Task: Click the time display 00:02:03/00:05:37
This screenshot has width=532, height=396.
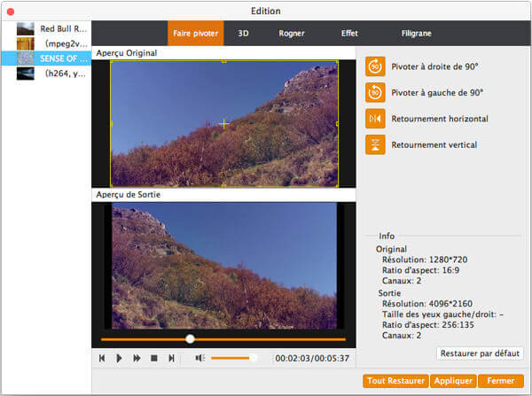Action: [312, 359]
